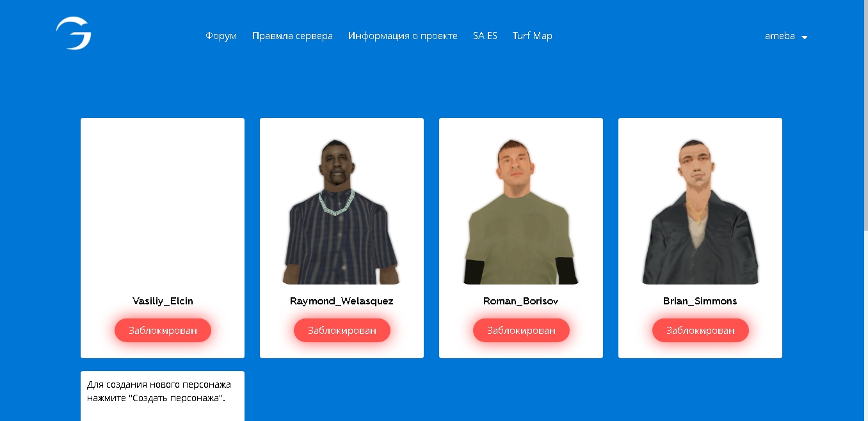Open Правила сервера page
868x421 pixels.
293,36
